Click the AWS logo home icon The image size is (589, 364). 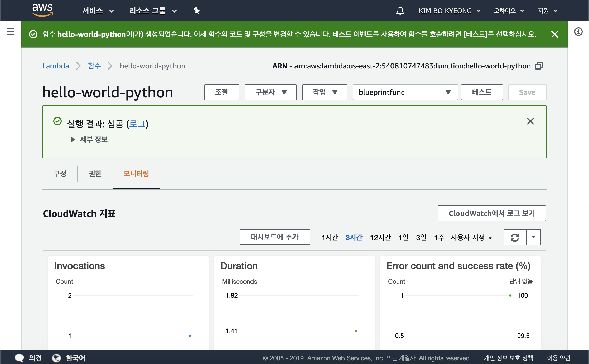[42, 11]
